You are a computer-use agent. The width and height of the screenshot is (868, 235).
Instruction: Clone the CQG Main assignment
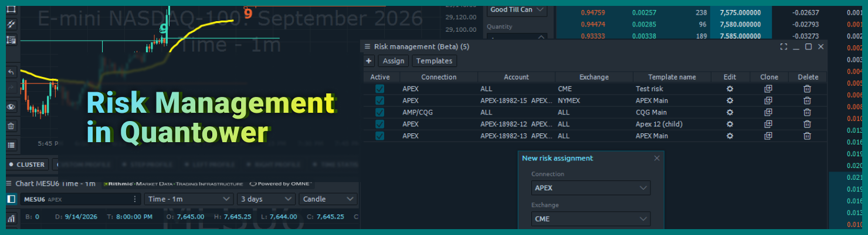point(768,112)
